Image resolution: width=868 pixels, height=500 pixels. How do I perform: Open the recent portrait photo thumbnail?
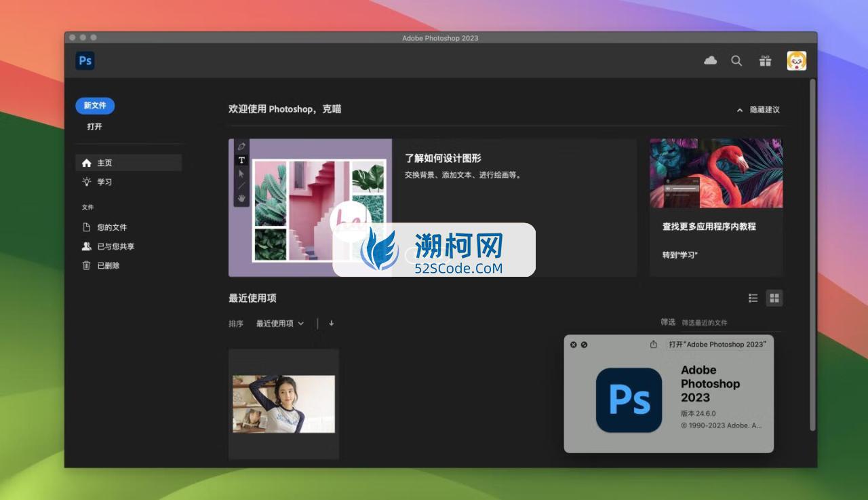coord(283,404)
